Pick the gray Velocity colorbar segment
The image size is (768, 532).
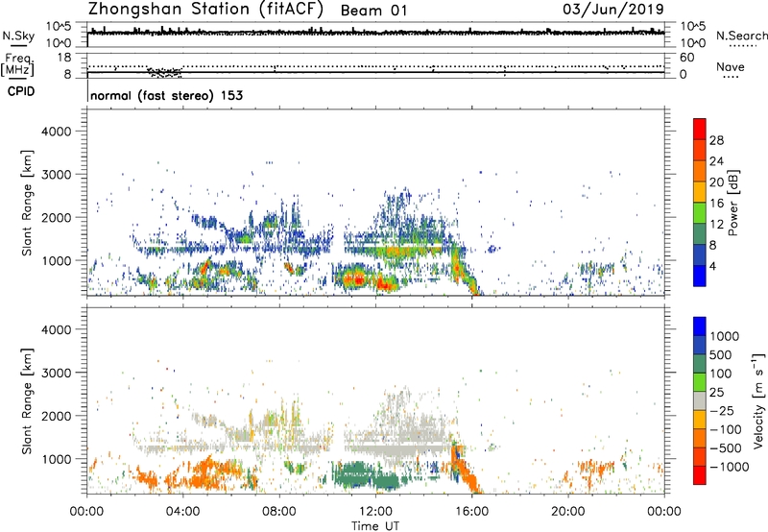[700, 400]
